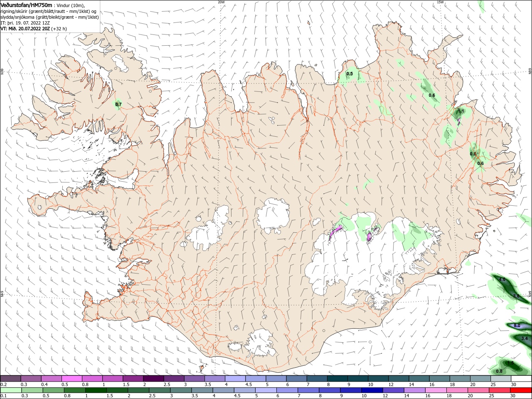Select the white snow swatch labeled 30
532x399 pixels.
[x=521, y=379]
